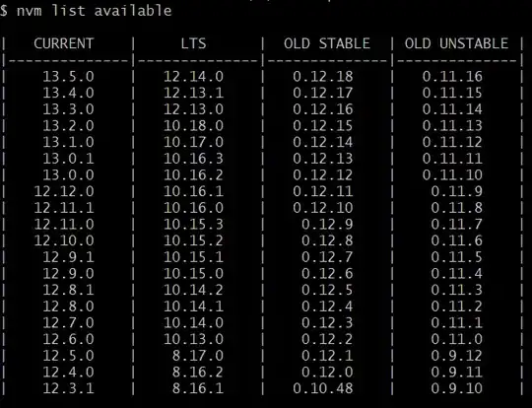This screenshot has height=408, width=532.
Task: Select the OLD UNSTABLE column header
Action: point(457,43)
